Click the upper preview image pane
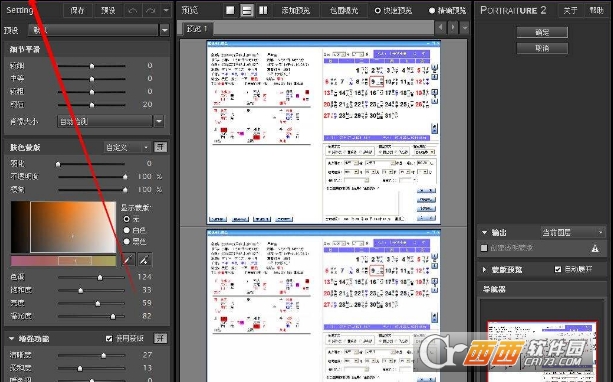This screenshot has width=613, height=382. pyautogui.click(x=323, y=132)
